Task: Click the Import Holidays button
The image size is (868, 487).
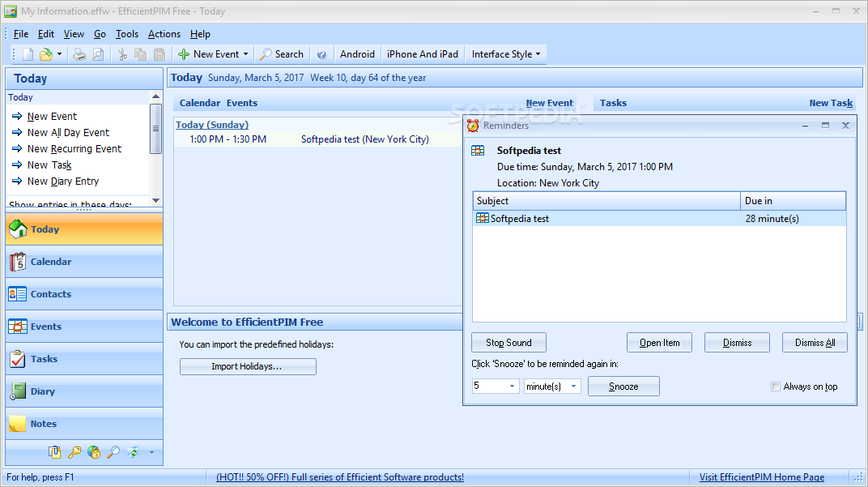Action: [248, 367]
